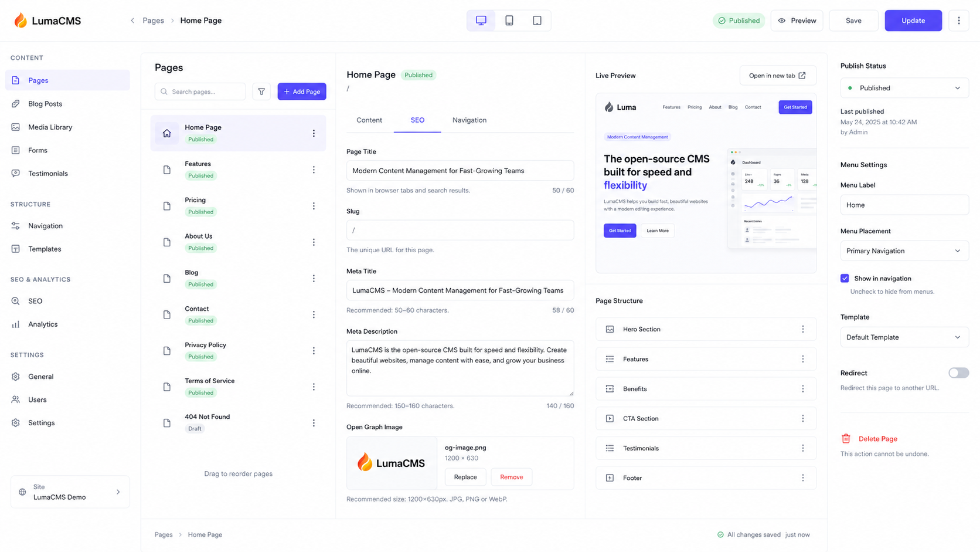The image size is (980, 552).
Task: Switch to desktop preview mode
Action: click(481, 21)
